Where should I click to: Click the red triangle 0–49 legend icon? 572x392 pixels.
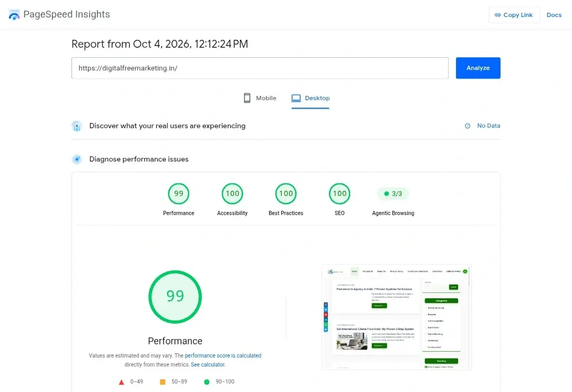(x=121, y=382)
